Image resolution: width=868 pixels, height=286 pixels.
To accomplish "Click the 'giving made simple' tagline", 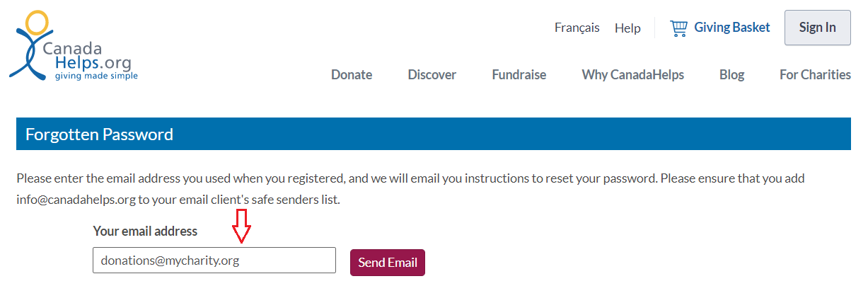I will coord(96,76).
